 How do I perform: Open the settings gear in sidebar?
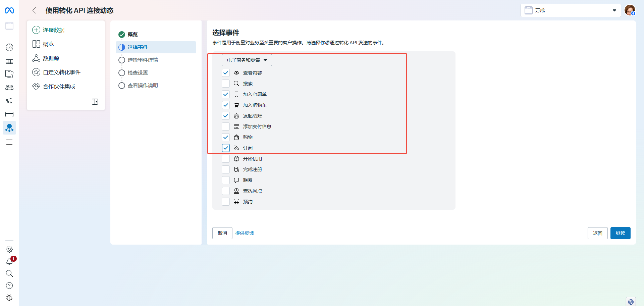(x=9, y=249)
